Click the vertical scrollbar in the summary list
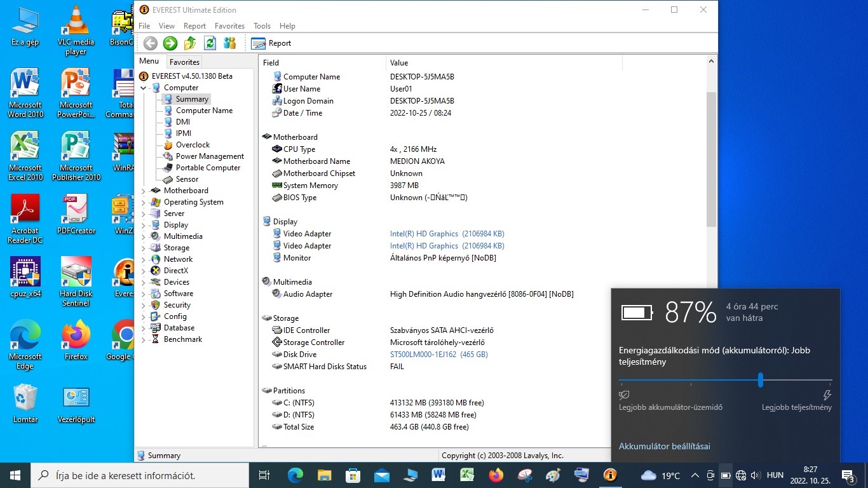This screenshot has width=868, height=488. tap(711, 159)
